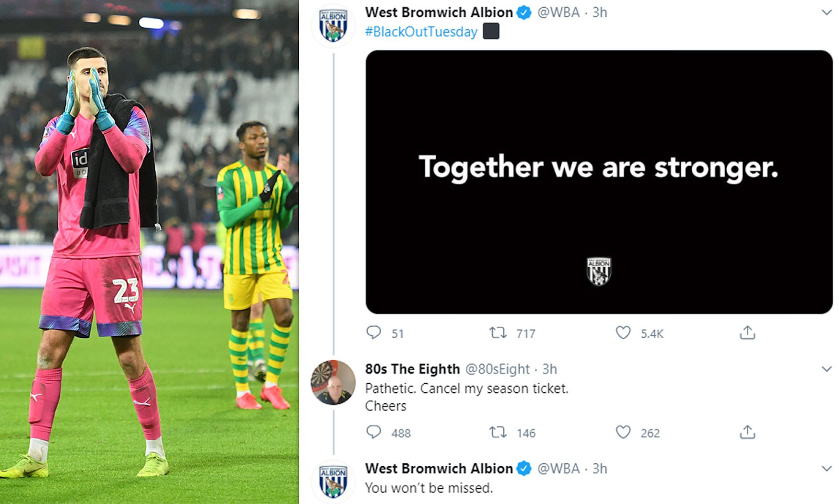Open WBA avatar beside 'You won't be missed'
The image size is (839, 504).
tap(334, 481)
